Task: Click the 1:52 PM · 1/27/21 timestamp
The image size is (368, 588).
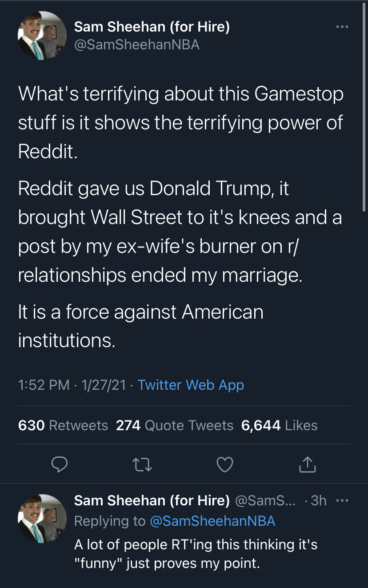Action: 72,385
